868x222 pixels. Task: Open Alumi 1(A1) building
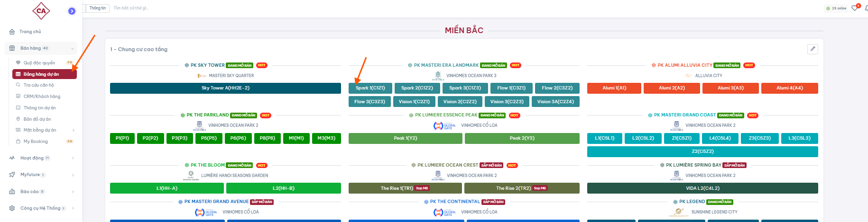point(614,88)
